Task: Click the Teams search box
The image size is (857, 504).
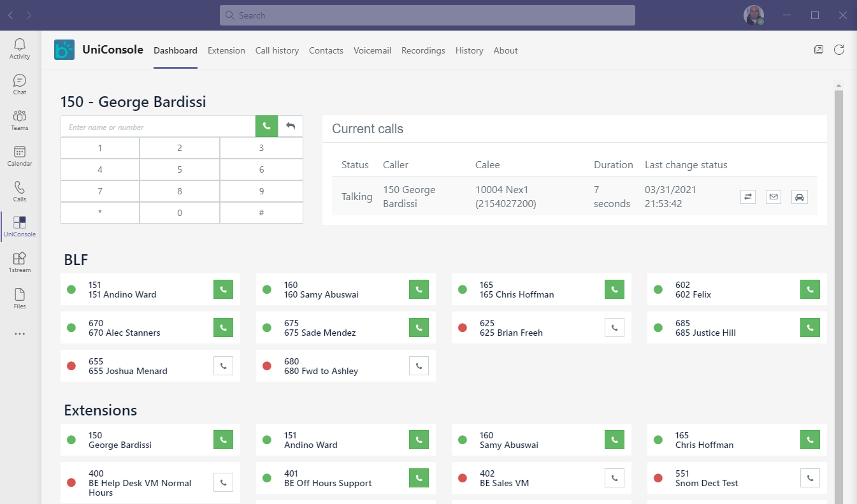Action: (428, 15)
